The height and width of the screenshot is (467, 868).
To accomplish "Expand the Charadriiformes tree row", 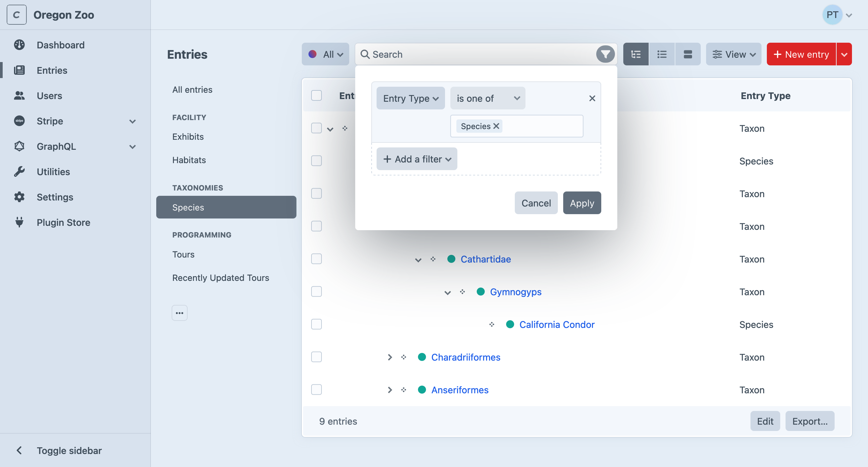I will click(390, 357).
